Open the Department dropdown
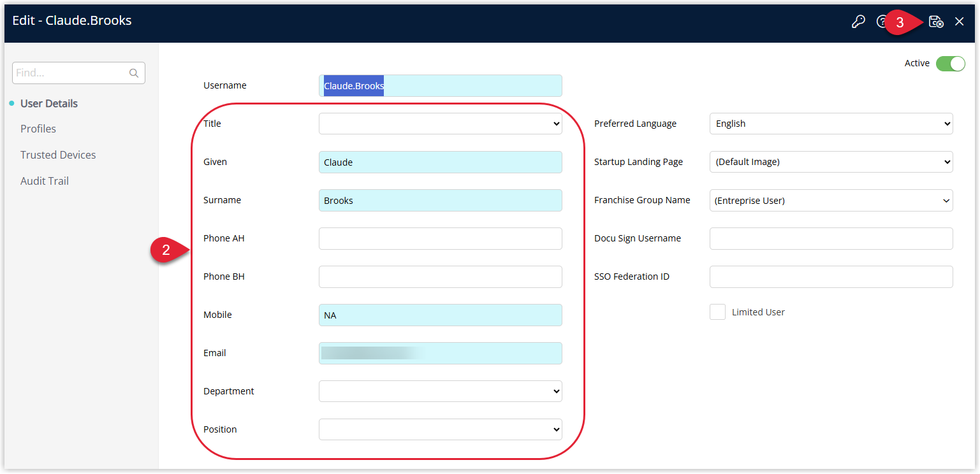This screenshot has height=474, width=980. point(441,391)
